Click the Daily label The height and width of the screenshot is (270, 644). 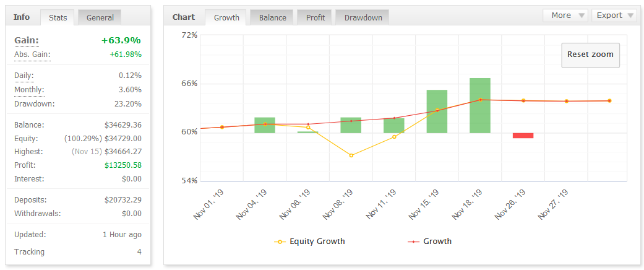coord(24,76)
